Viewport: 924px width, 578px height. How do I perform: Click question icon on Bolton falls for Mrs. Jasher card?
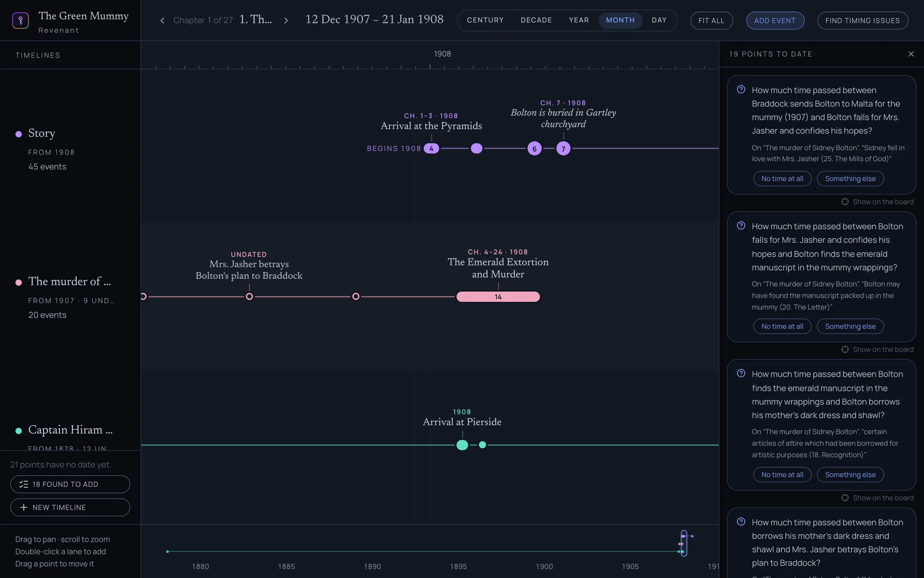coord(741,225)
